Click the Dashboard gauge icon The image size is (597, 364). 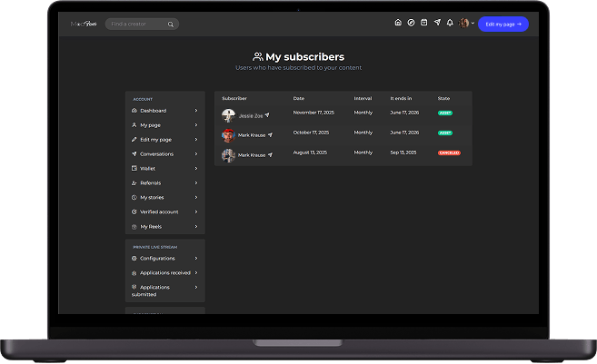[134, 111]
